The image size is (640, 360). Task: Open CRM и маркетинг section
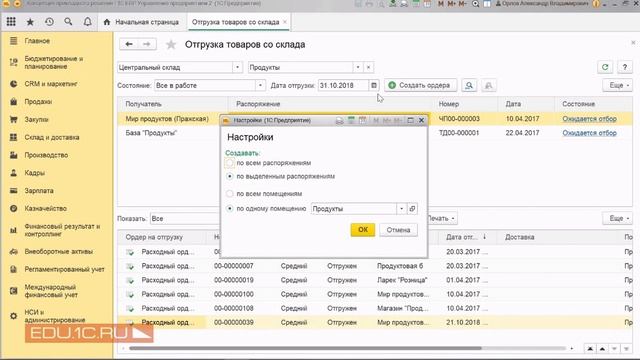coord(51,84)
